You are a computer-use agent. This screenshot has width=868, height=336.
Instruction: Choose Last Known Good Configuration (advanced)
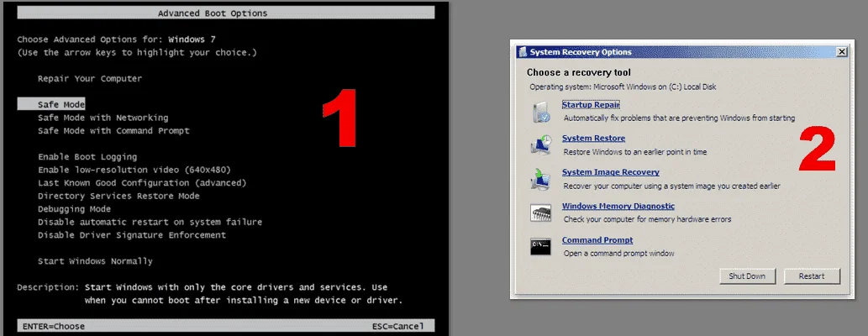point(142,182)
